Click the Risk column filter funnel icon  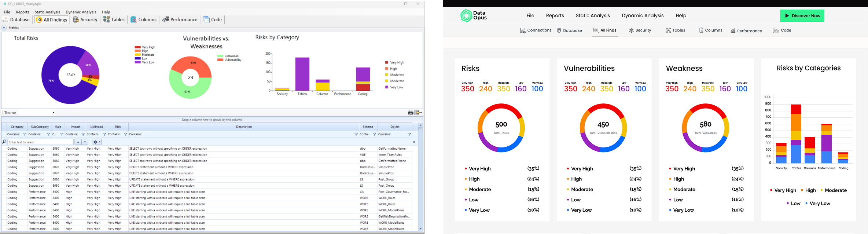pyautogui.click(x=126, y=134)
